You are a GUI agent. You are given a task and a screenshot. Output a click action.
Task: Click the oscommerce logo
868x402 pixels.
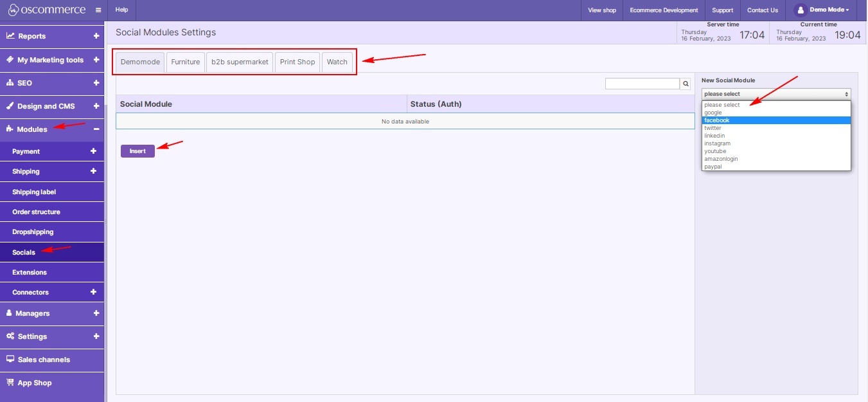pos(47,10)
